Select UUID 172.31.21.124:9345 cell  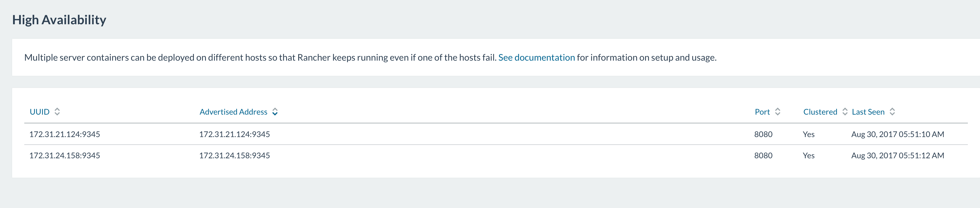pos(65,134)
